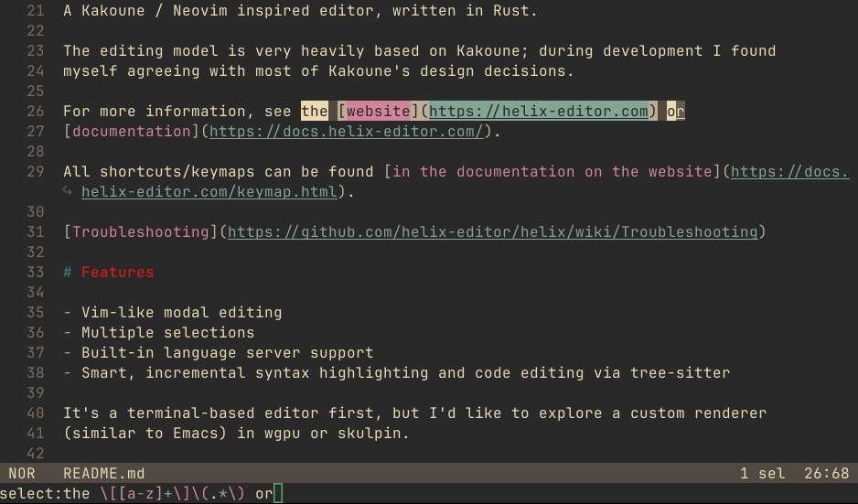The width and height of the screenshot is (858, 504).
Task: Click line number 21 in the gutter
Action: coord(36,11)
